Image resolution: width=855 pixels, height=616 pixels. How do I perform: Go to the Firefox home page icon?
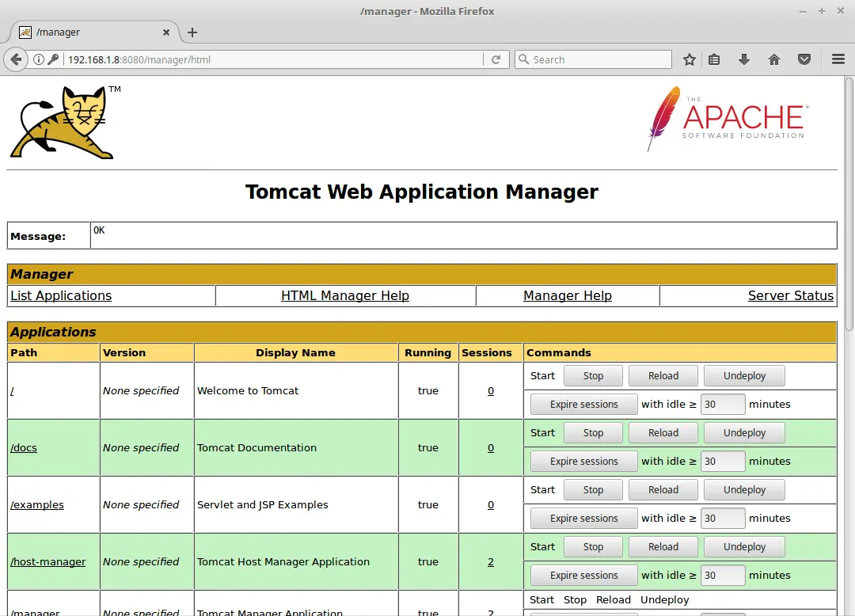[x=774, y=59]
